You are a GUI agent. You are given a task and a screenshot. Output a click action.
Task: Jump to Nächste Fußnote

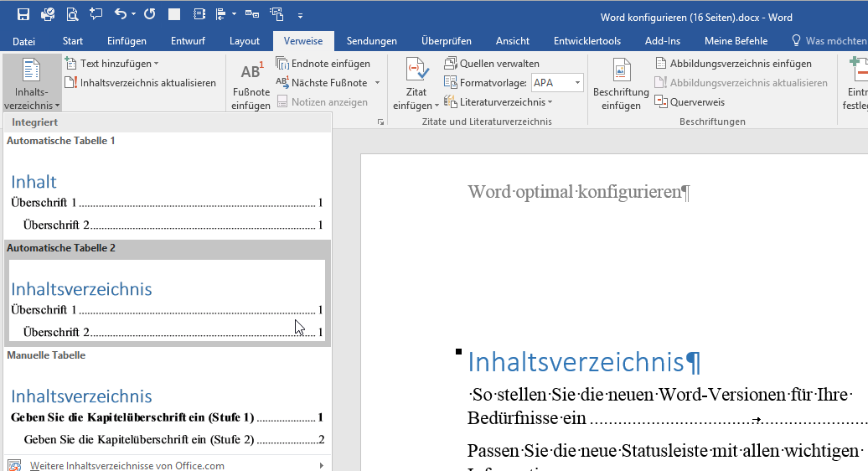click(323, 83)
